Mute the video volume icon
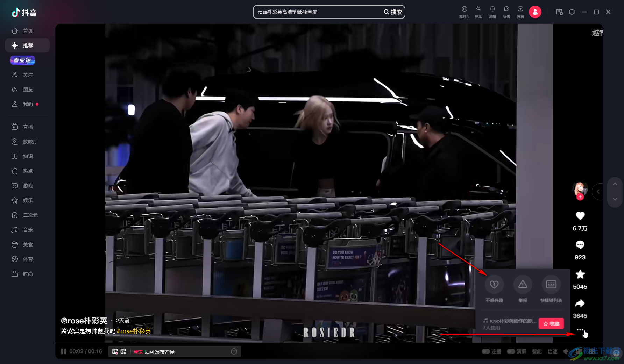This screenshot has height=364, width=624. click(x=566, y=351)
